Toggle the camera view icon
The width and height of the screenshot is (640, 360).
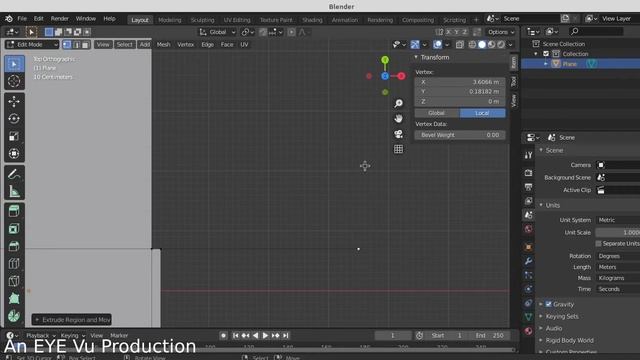click(398, 134)
